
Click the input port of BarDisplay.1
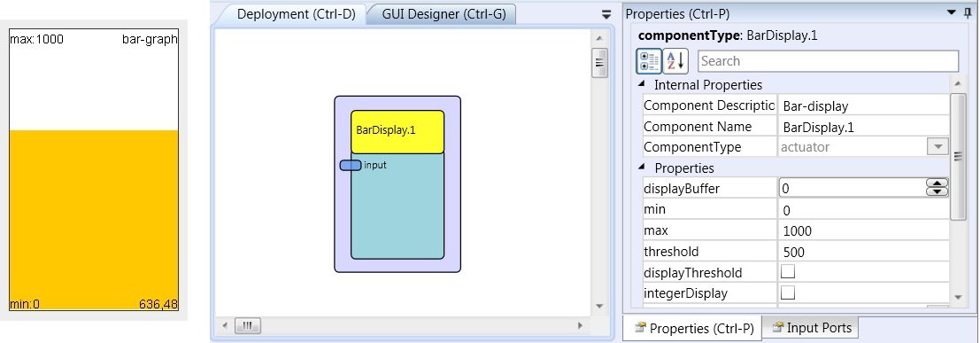pos(351,165)
